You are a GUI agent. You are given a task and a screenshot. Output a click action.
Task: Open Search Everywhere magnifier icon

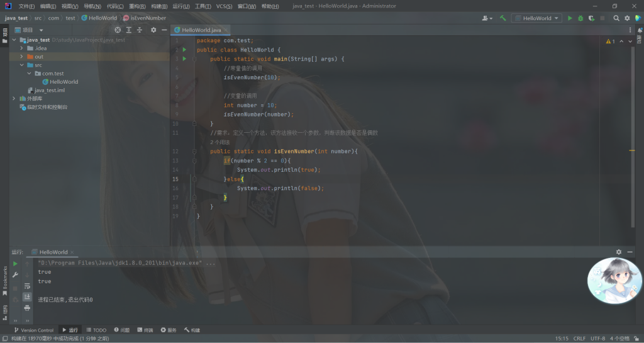point(616,18)
